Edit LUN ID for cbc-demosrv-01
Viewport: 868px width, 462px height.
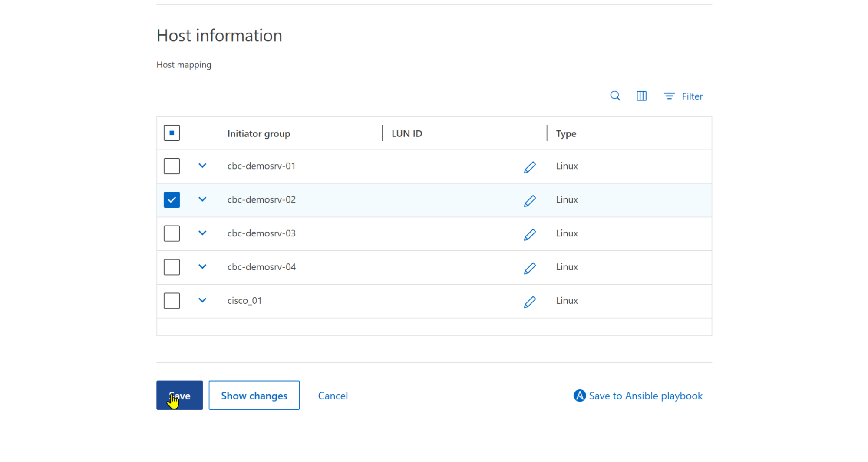tap(529, 167)
